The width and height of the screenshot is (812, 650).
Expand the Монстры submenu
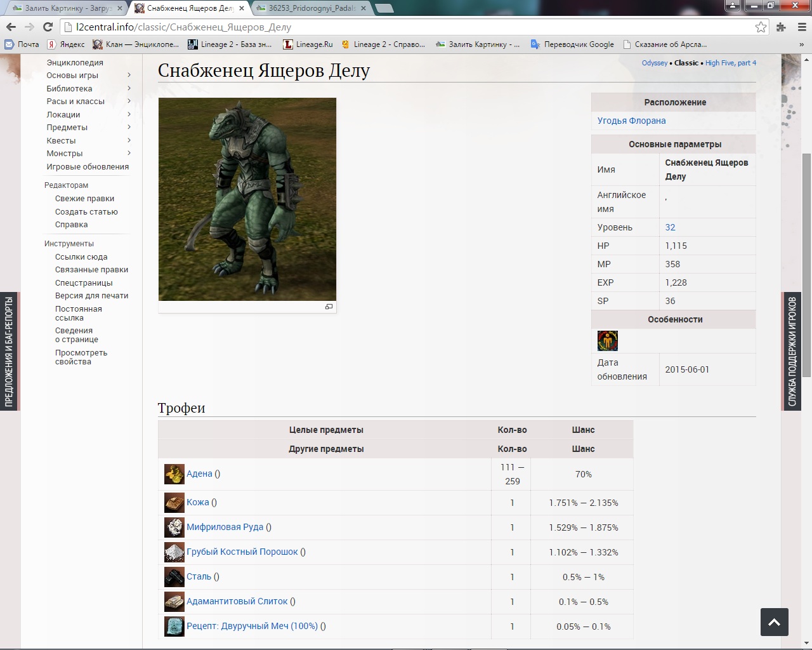point(129,153)
